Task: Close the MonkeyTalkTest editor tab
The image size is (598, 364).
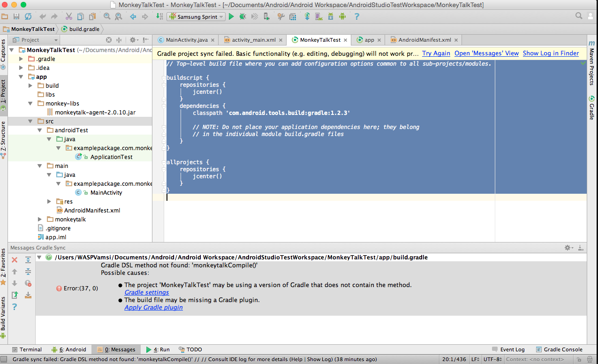Action: point(346,40)
